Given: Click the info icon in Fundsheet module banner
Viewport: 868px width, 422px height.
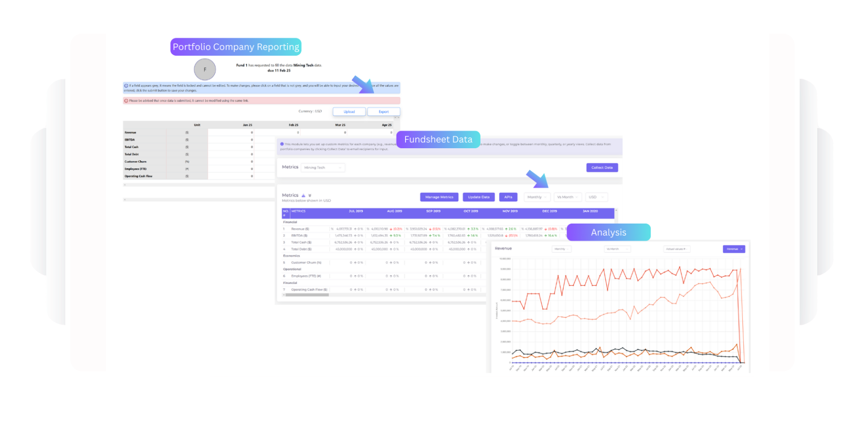Looking at the screenshot, I should (x=282, y=144).
